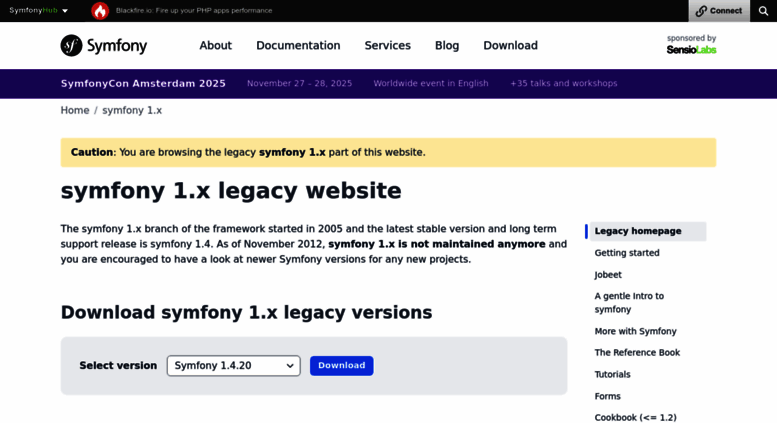Screen dimensions: 777x423
Task: Open SymfonyCon Amsterdam 2025 banner link
Action: pyautogui.click(x=143, y=83)
